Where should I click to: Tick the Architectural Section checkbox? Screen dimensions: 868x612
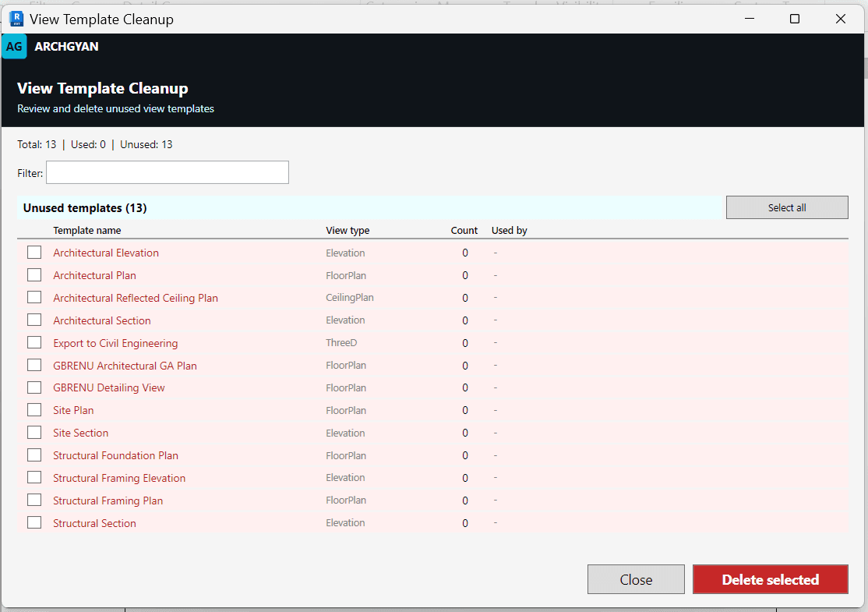34,320
